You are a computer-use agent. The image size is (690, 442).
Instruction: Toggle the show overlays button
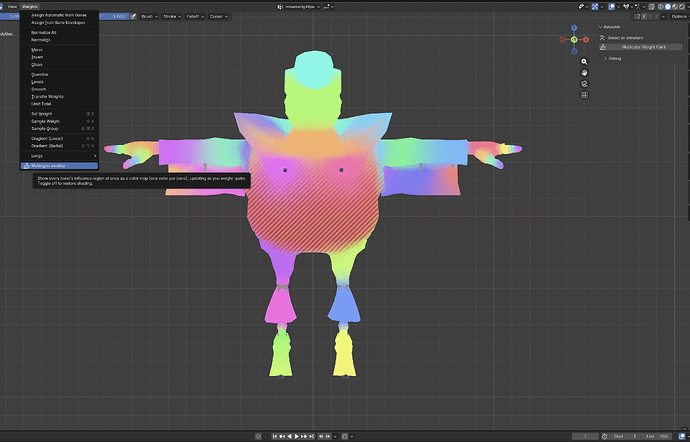pos(612,7)
